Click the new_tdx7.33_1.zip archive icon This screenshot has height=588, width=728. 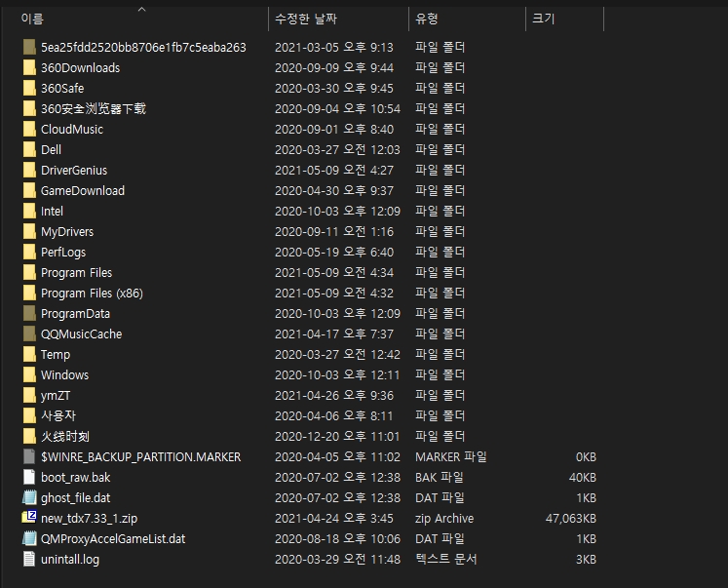(29, 518)
